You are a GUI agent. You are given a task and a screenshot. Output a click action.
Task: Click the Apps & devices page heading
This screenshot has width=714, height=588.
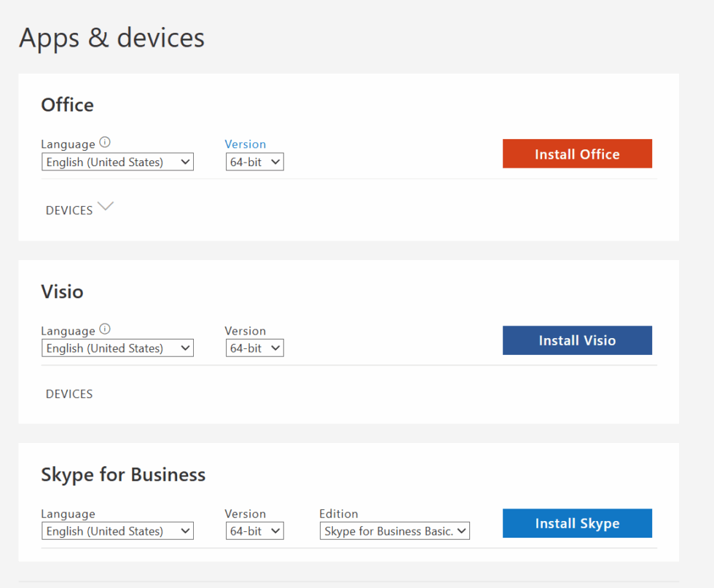coord(111,38)
